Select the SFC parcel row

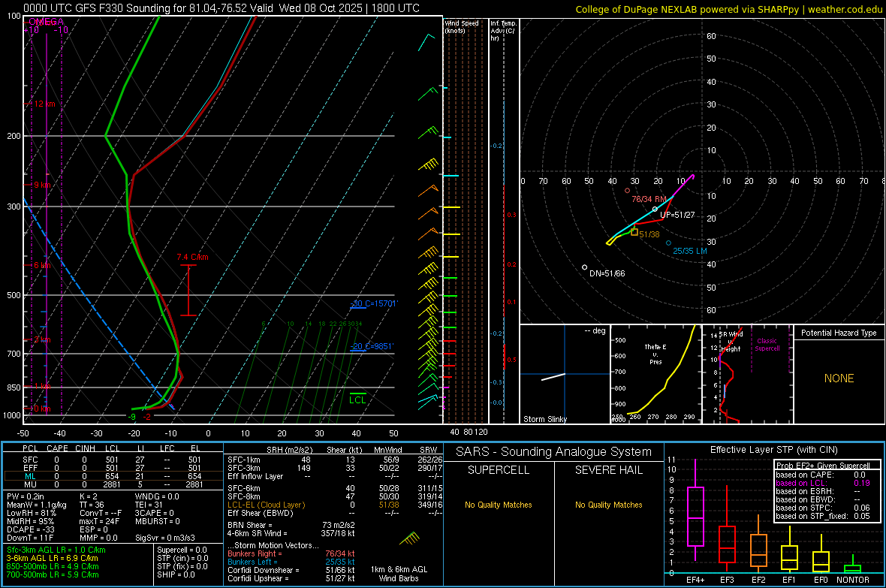coord(111,460)
